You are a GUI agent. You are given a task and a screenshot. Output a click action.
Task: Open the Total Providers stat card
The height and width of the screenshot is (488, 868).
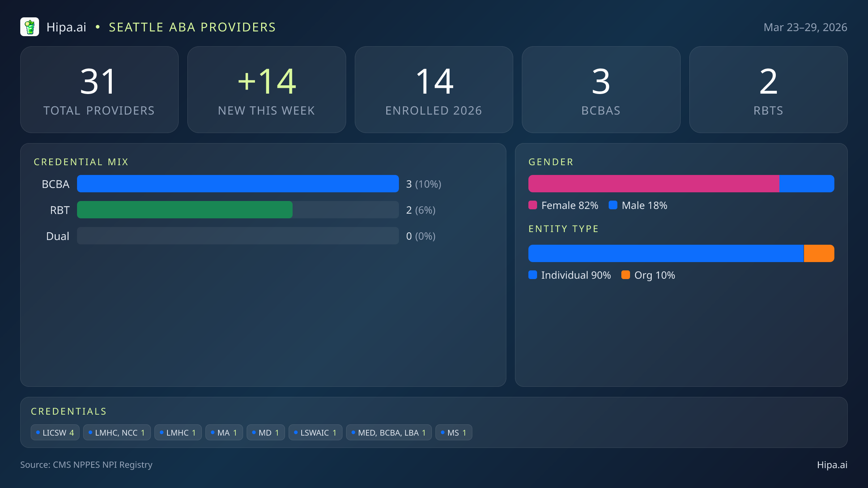tap(99, 90)
